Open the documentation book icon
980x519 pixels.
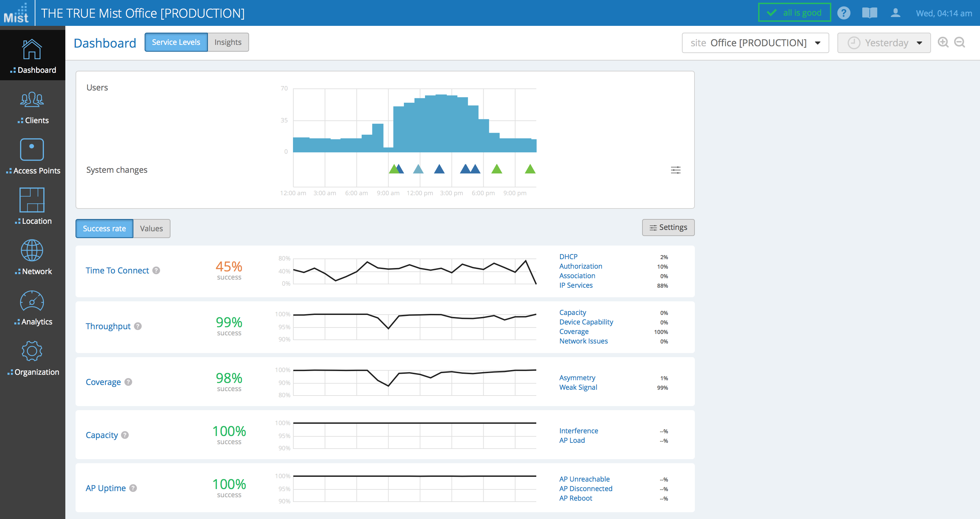pos(869,13)
